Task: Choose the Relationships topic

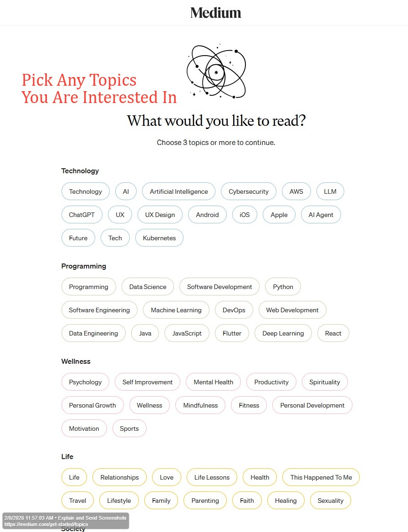Action: coord(119,477)
